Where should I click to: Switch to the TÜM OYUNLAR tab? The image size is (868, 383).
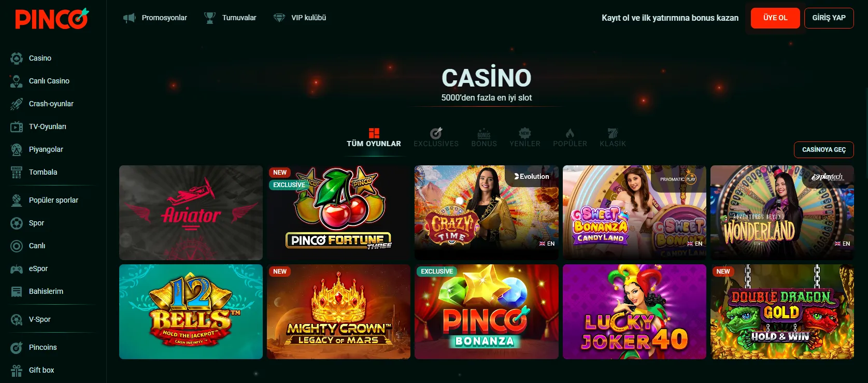point(374,138)
